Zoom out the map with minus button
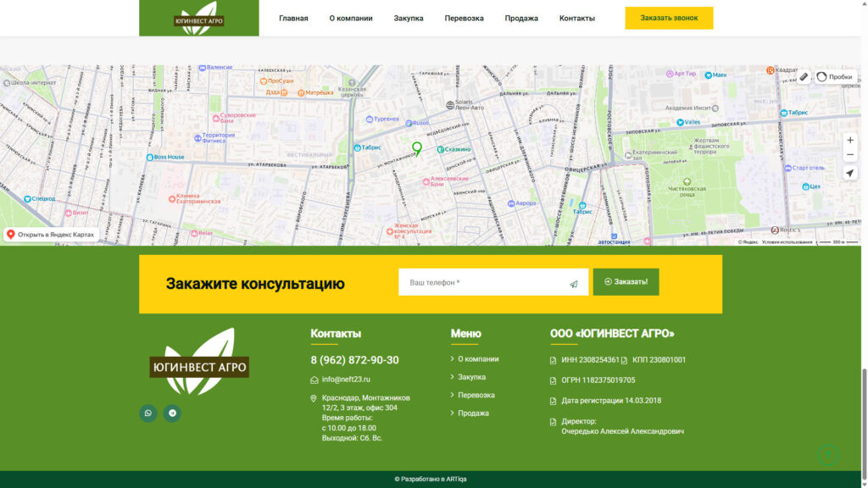Image resolution: width=868 pixels, height=488 pixels. 850,155
